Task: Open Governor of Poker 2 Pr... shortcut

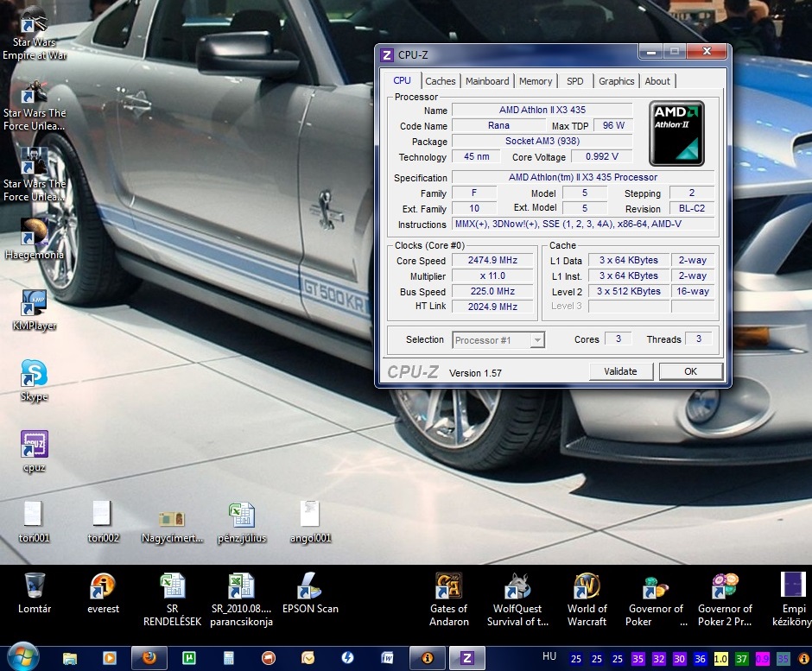Action: pyautogui.click(x=725, y=599)
